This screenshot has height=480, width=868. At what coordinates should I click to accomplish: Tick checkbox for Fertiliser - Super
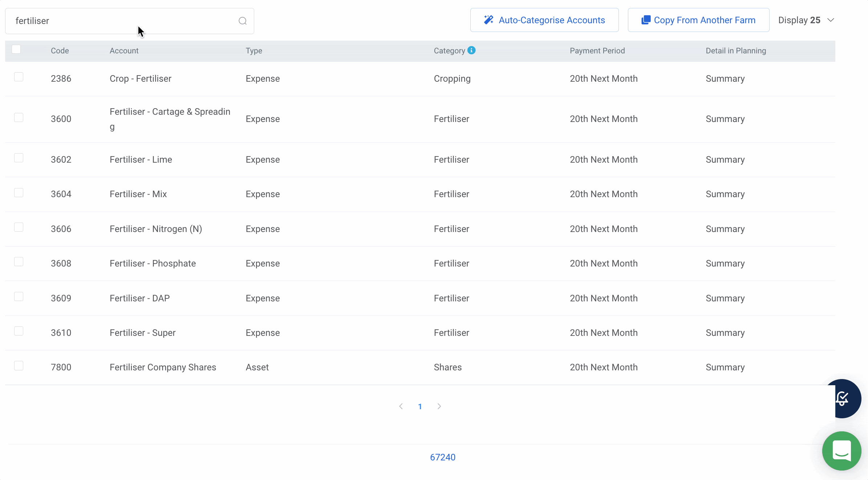(x=19, y=331)
